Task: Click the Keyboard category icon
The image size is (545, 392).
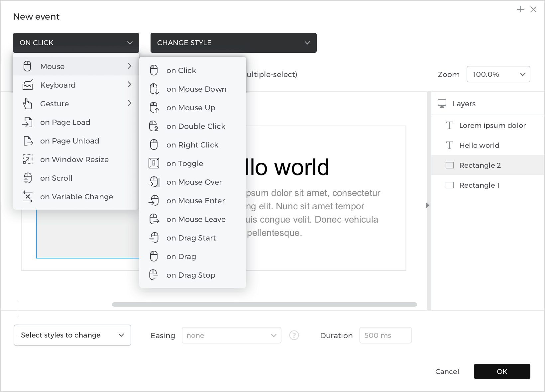Action: click(28, 85)
